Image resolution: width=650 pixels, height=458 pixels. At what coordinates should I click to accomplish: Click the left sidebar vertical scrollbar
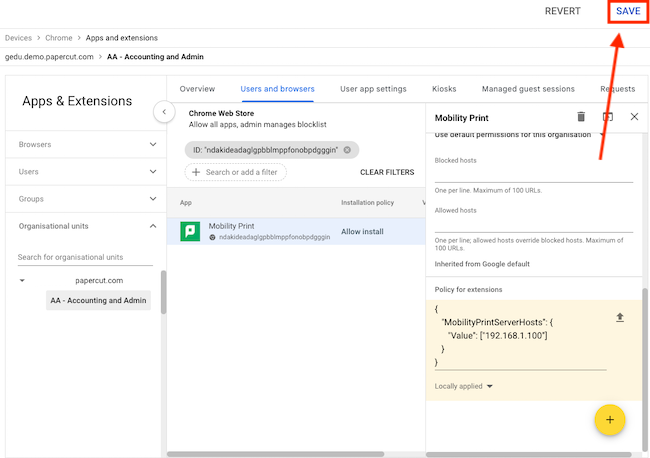(163, 292)
